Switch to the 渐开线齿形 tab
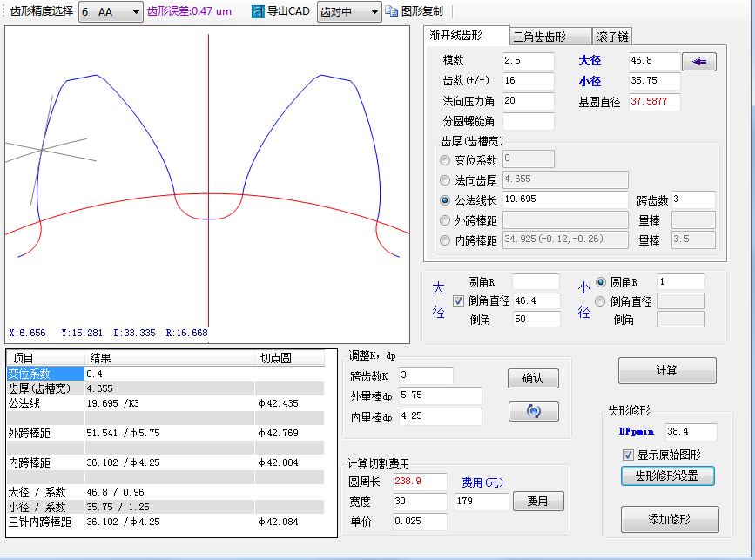Image resolution: width=755 pixels, height=560 pixels. (467, 35)
